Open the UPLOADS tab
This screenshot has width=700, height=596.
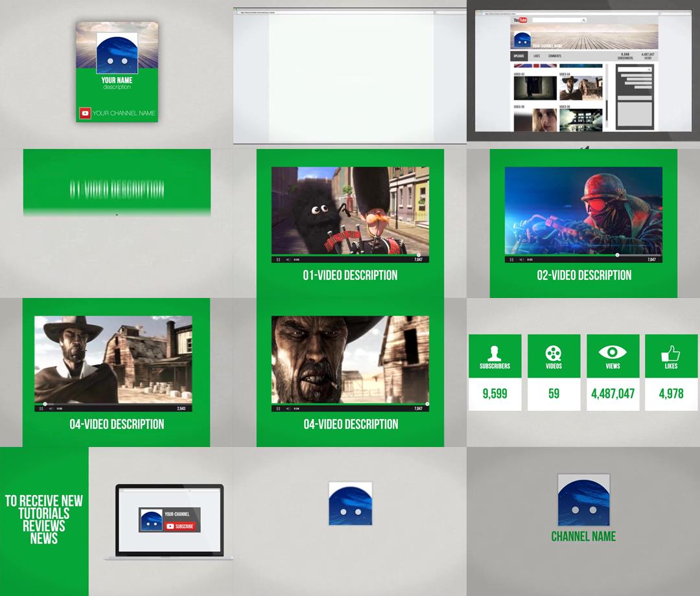(x=519, y=56)
